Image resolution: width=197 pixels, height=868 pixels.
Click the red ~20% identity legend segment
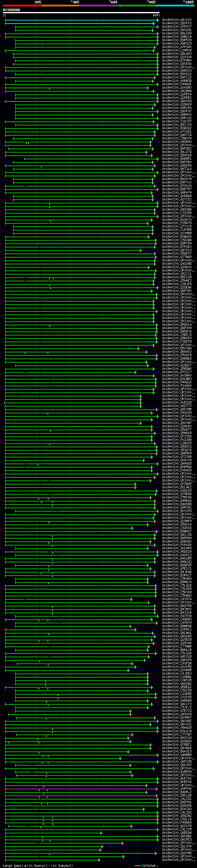[22, 6]
